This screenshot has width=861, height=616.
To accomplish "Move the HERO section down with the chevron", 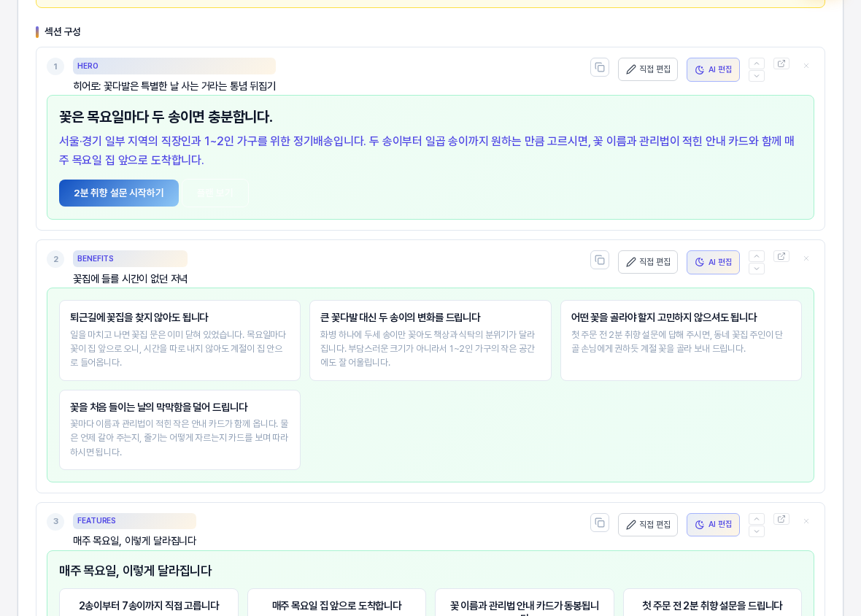I will (x=757, y=76).
